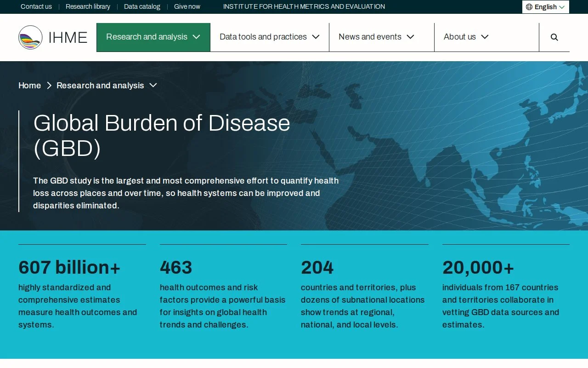This screenshot has height=368, width=588.
Task: Click the 607 billion+ statistic
Action: tap(69, 267)
